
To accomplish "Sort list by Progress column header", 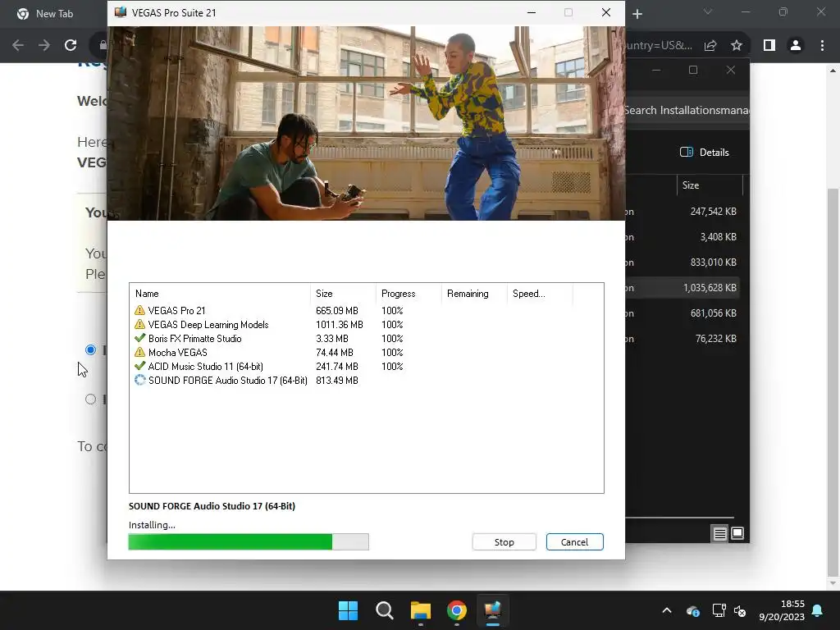I will (x=409, y=294).
